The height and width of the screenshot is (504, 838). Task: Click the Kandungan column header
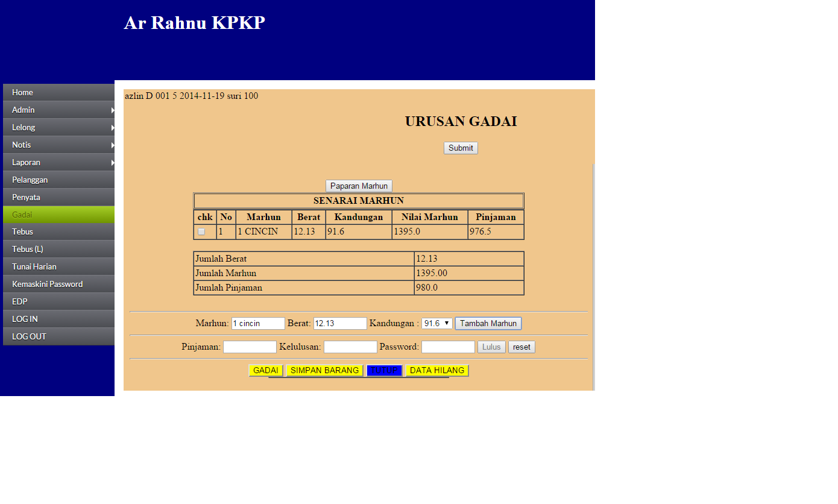point(359,217)
